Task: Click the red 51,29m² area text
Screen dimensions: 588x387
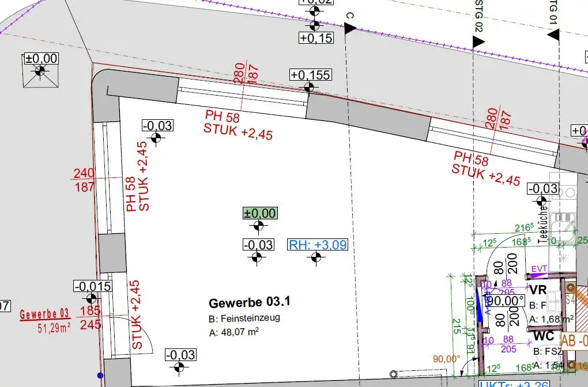Action: (54, 328)
